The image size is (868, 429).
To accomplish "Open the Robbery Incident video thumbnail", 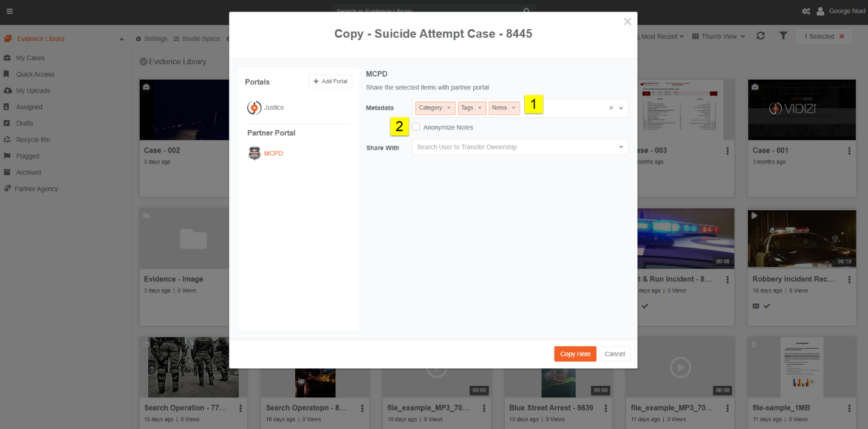I will click(802, 239).
